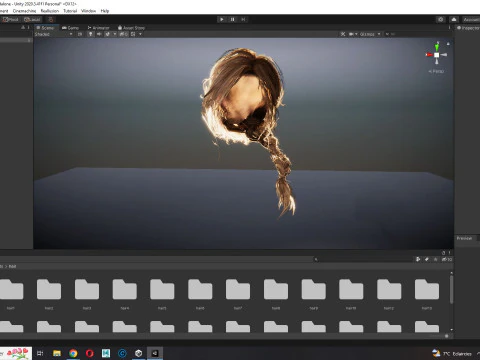This screenshot has width=480, height=360.
Task: Open Google Chrome from the taskbar
Action: [73, 353]
